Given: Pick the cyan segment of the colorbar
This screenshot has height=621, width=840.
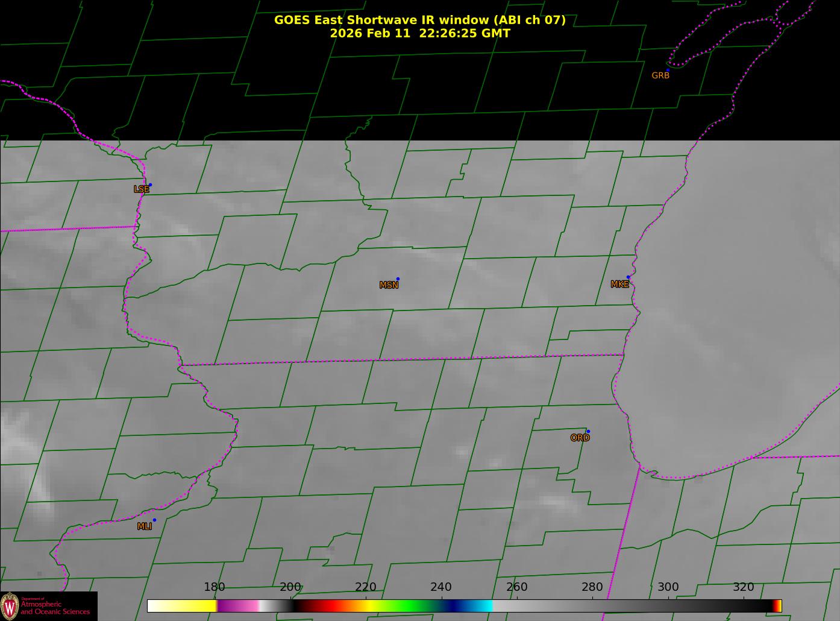Looking at the screenshot, I should coord(479,606).
